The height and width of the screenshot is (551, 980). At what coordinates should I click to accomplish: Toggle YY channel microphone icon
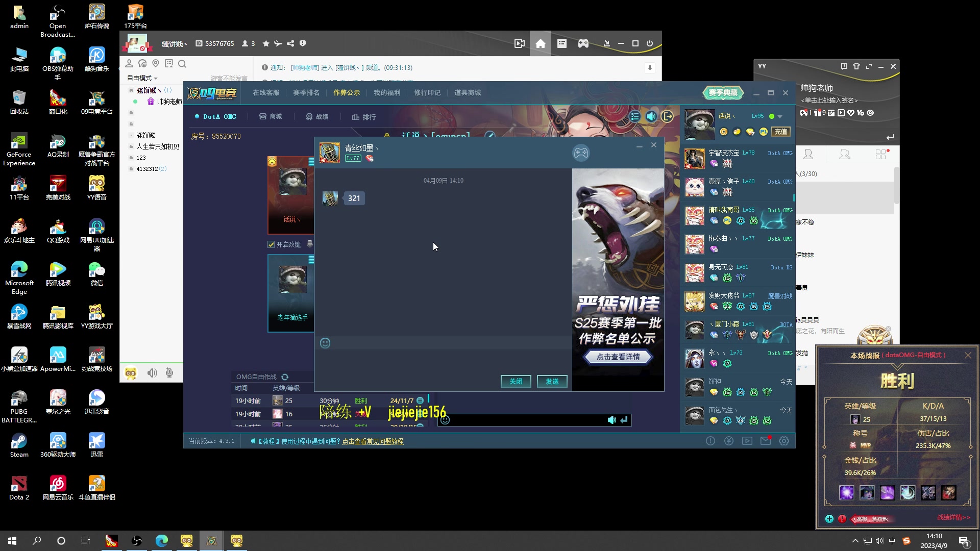169,373
